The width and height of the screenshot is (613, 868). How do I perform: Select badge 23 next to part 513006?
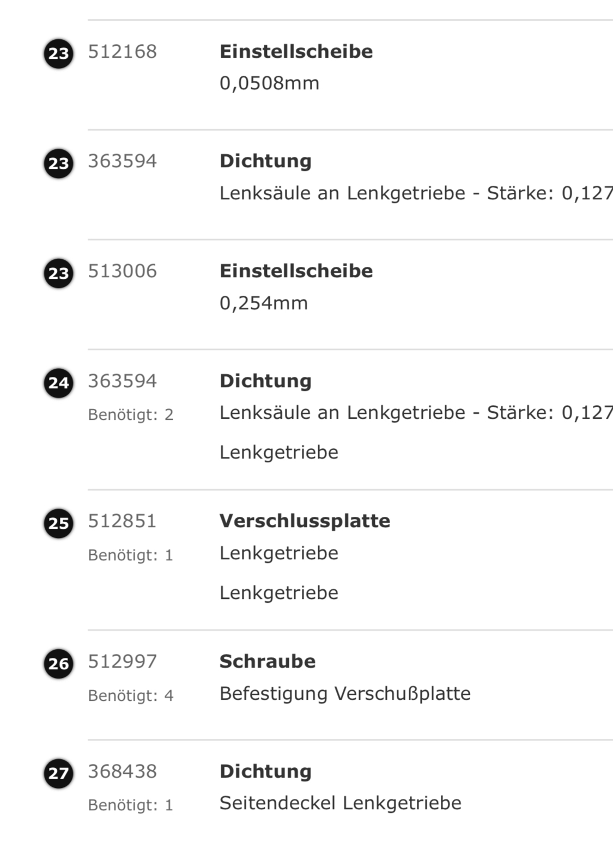click(x=58, y=273)
